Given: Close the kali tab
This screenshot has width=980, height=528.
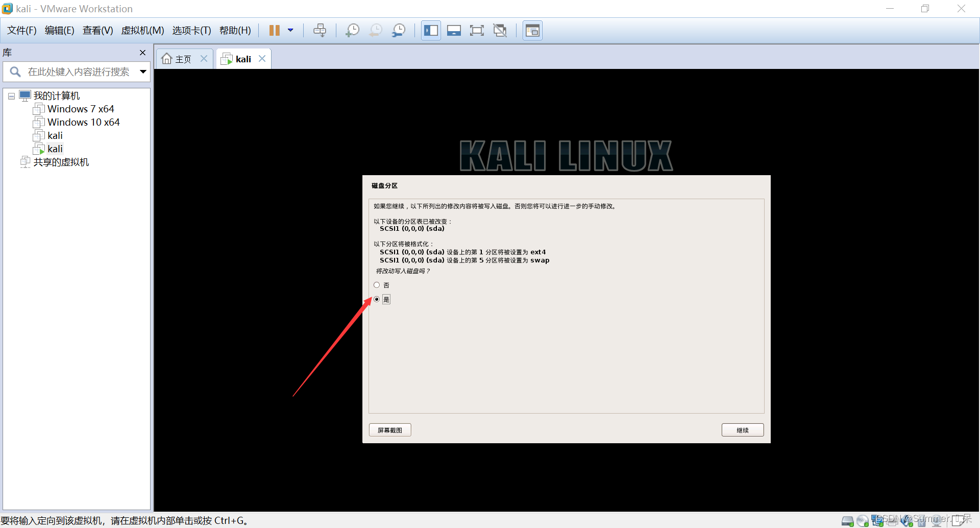Looking at the screenshot, I should pyautogui.click(x=262, y=59).
